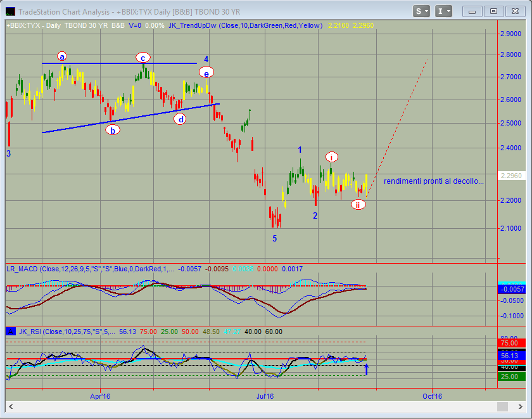Select the circled wave label 'b'
532x419 pixels.
pyautogui.click(x=113, y=130)
